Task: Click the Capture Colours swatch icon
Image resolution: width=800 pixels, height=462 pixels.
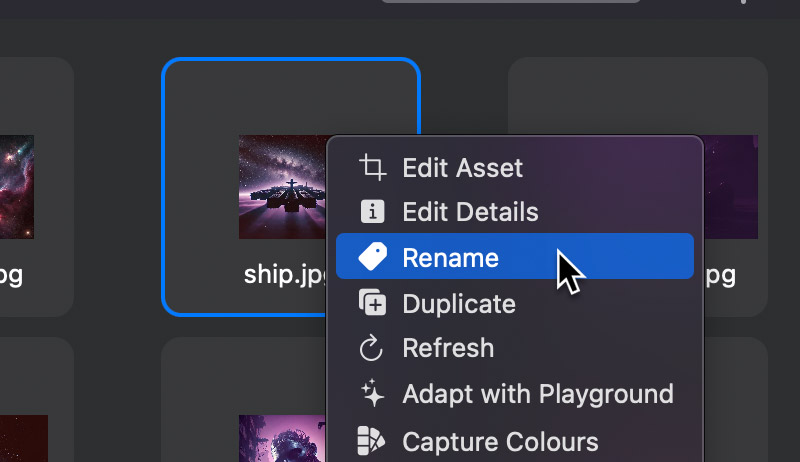Action: point(372,440)
